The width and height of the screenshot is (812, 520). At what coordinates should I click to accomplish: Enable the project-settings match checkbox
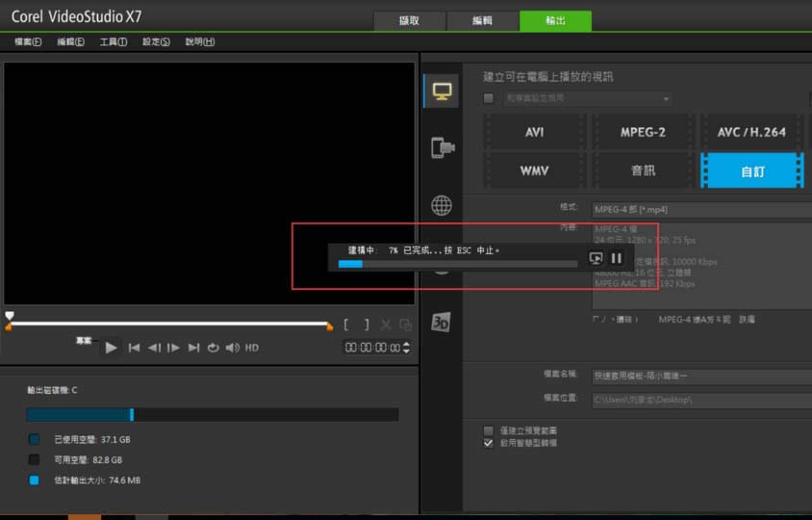pos(489,98)
